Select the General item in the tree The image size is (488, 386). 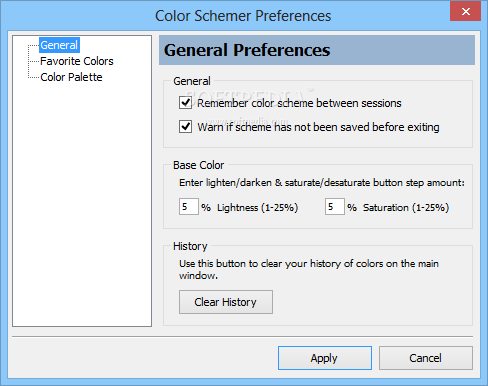pos(59,45)
